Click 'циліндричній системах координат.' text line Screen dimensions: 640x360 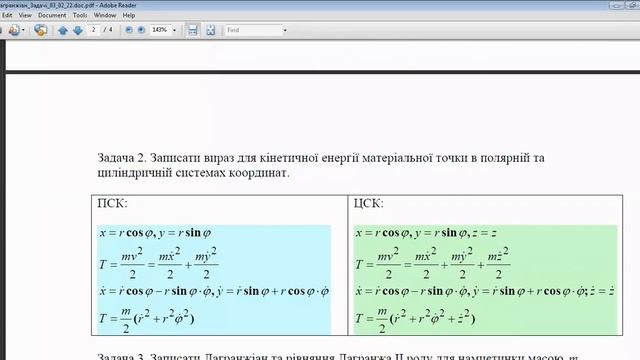(x=193, y=173)
